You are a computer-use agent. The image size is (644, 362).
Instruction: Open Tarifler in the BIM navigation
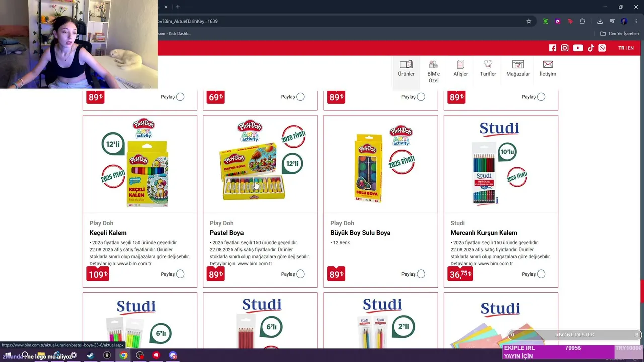[488, 69]
